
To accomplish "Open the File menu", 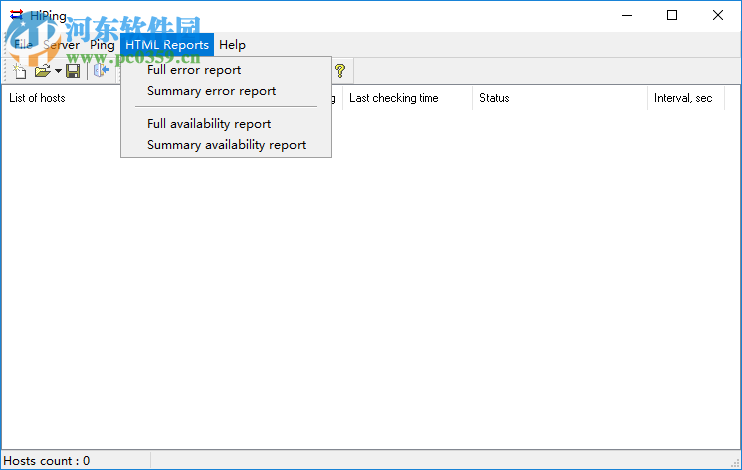I will click(23, 45).
